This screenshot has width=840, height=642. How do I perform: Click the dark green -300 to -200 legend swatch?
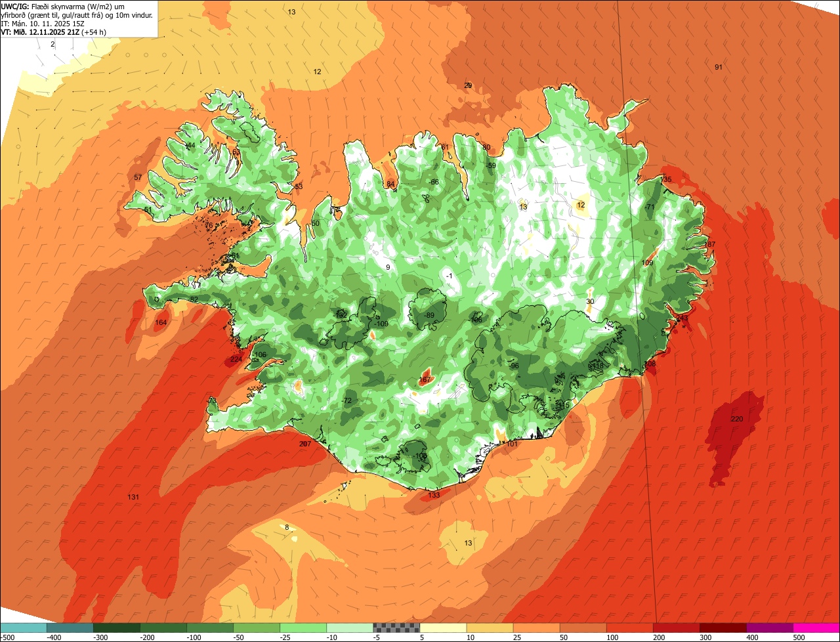tap(116, 628)
